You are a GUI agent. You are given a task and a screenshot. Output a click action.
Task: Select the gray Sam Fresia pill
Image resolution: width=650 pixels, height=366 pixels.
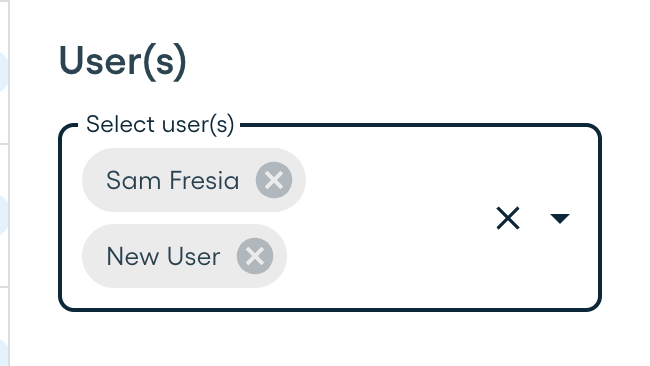click(x=194, y=180)
